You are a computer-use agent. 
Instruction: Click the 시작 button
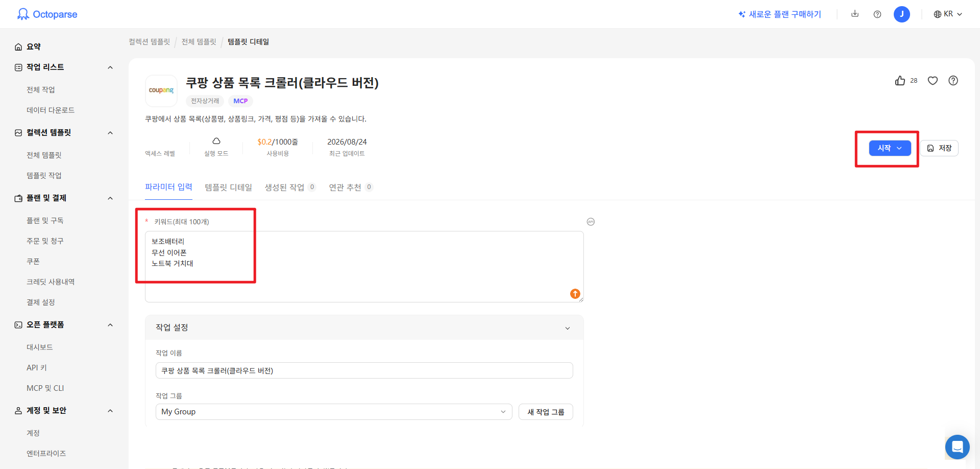(890, 148)
